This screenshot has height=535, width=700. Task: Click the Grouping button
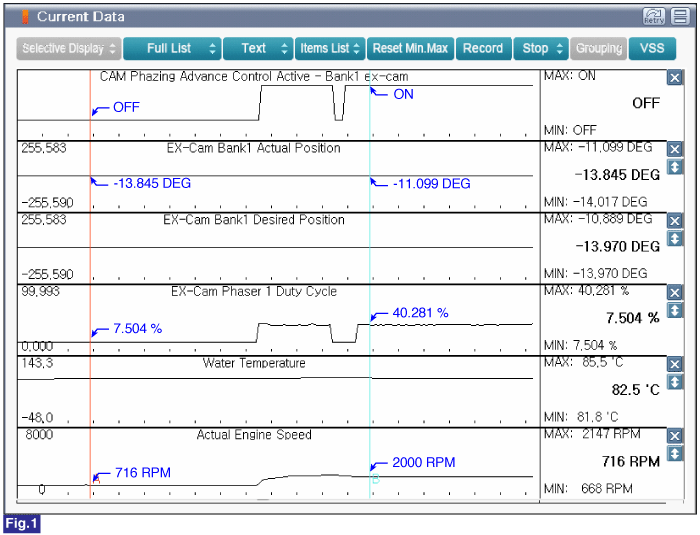(599, 48)
